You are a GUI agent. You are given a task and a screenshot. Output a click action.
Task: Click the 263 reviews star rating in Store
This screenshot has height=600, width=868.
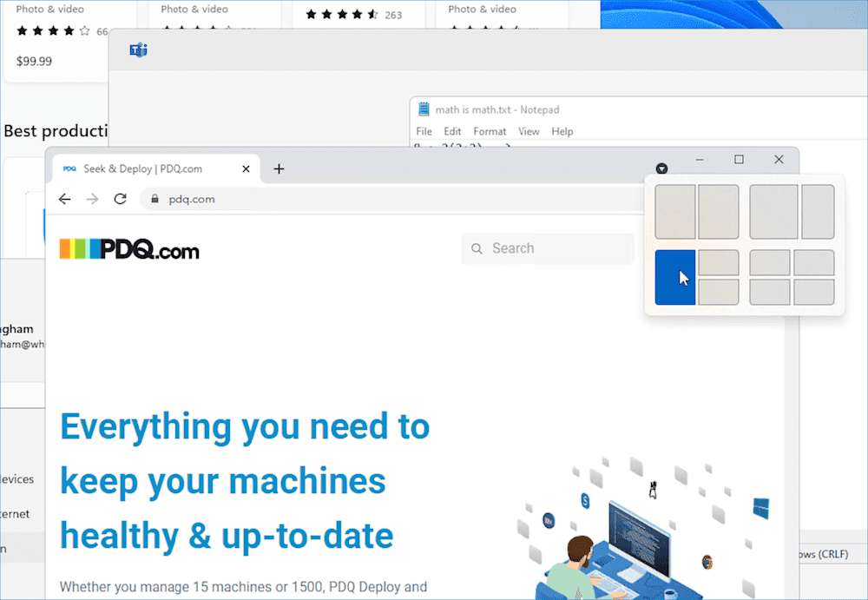pyautogui.click(x=354, y=15)
